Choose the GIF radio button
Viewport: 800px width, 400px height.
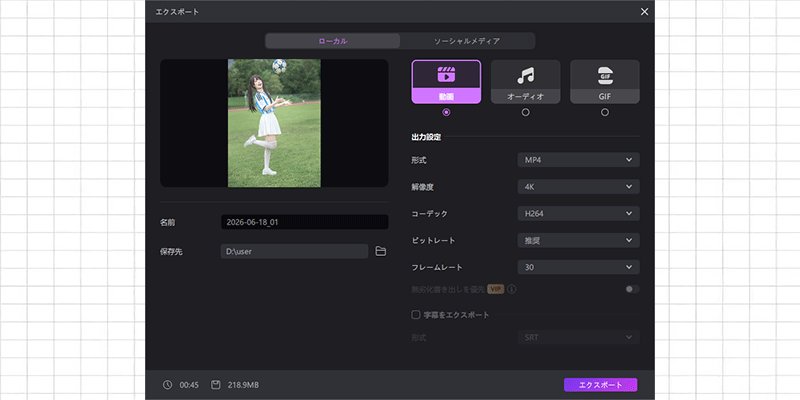605,112
